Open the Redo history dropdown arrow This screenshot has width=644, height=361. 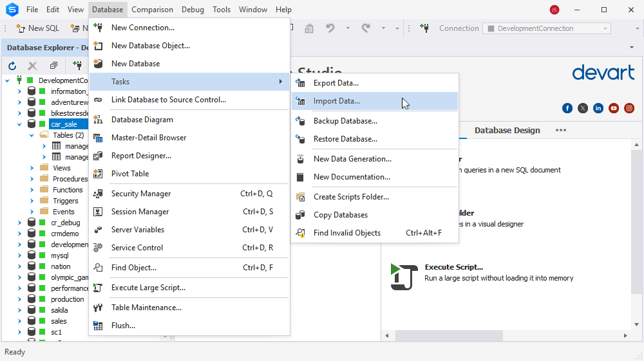coord(383,28)
